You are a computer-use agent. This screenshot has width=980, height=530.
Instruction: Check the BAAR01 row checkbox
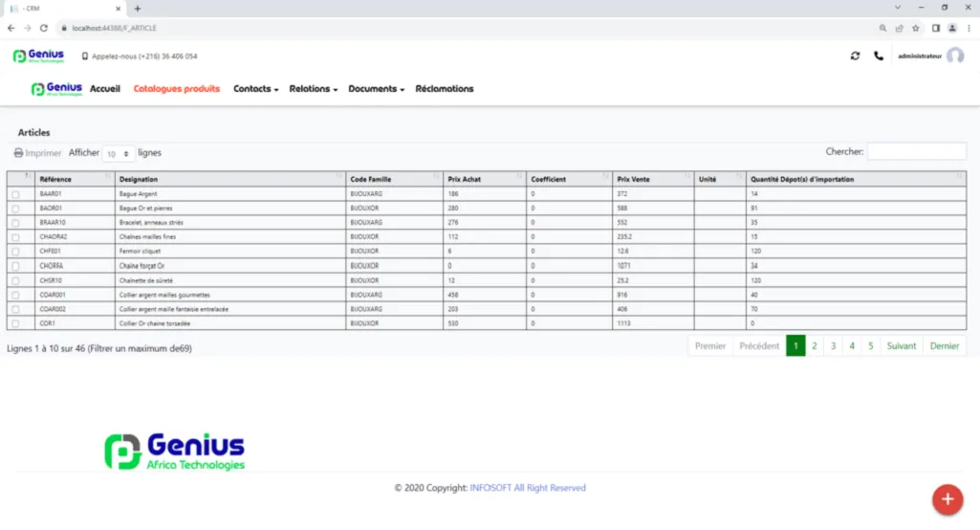pos(15,194)
